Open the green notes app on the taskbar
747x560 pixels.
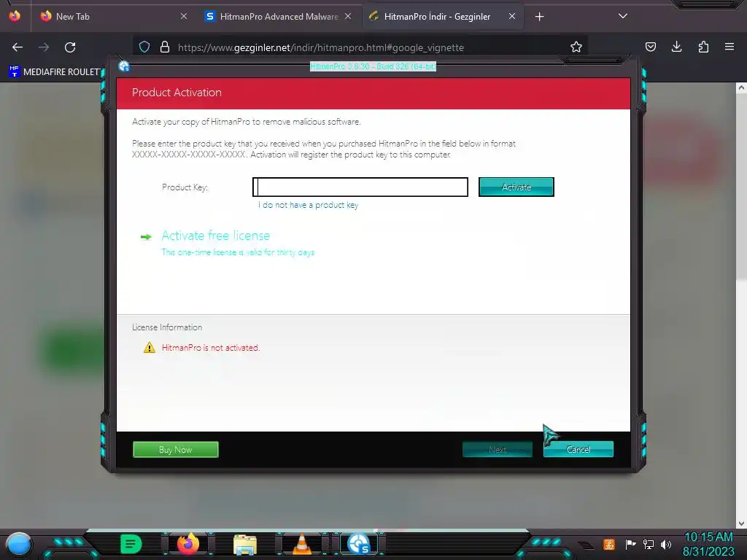pyautogui.click(x=131, y=544)
